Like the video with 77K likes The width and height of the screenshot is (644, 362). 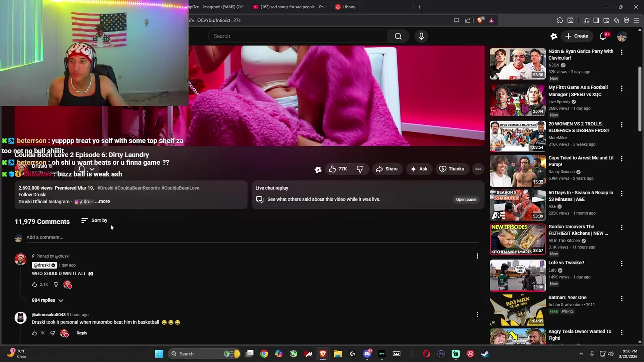338,169
